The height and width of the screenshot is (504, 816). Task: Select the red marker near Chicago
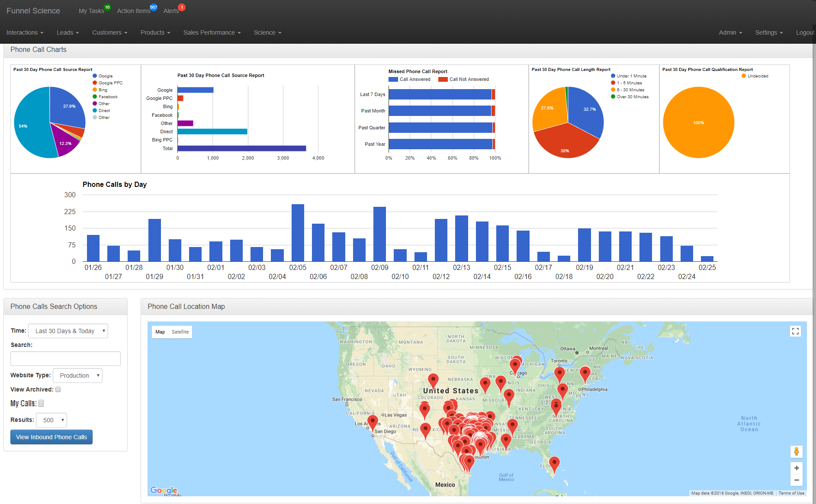pos(515,363)
